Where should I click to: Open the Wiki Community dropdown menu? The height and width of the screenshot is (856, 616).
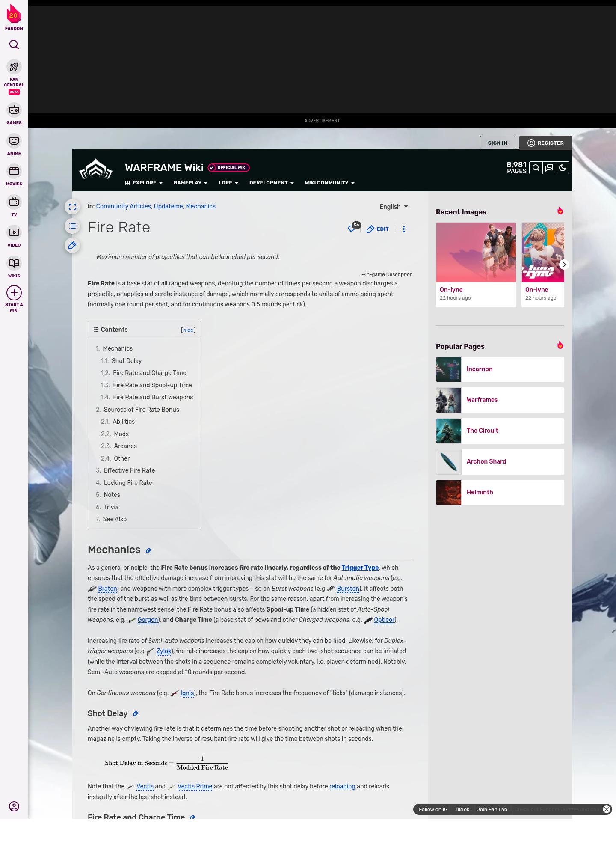coord(330,183)
